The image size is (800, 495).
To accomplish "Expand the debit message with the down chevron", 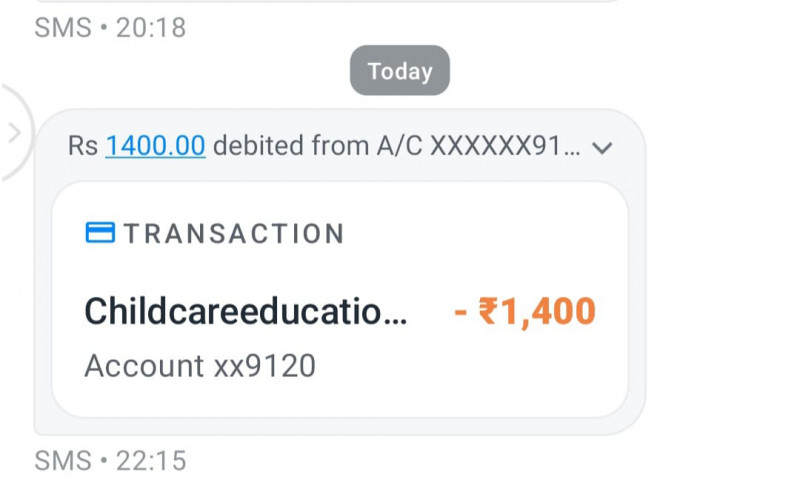I will click(601, 148).
